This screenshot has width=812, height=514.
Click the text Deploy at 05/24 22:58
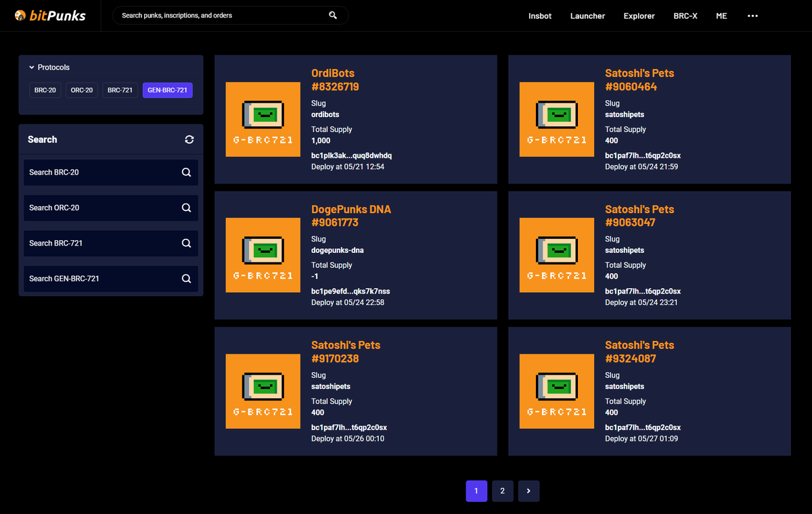coord(348,302)
